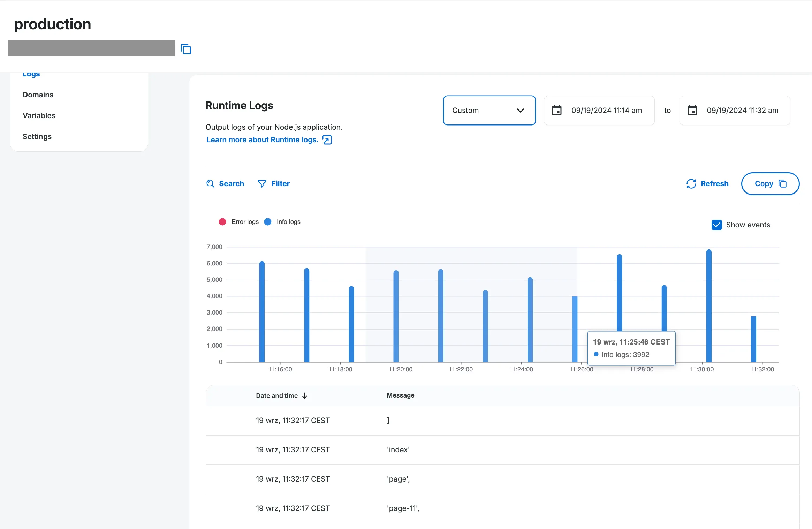The image size is (812, 529).
Task: Expand the Custom time range dropdown
Action: (489, 110)
